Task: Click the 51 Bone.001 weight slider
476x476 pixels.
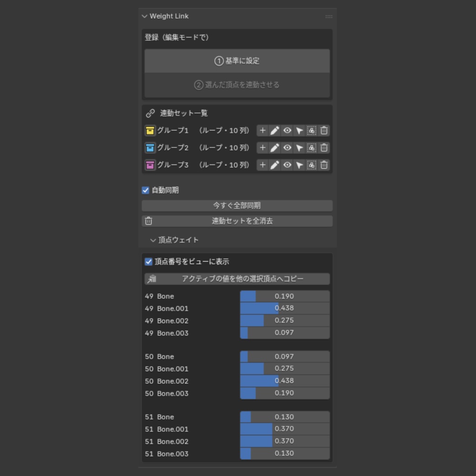Action: pos(285,429)
